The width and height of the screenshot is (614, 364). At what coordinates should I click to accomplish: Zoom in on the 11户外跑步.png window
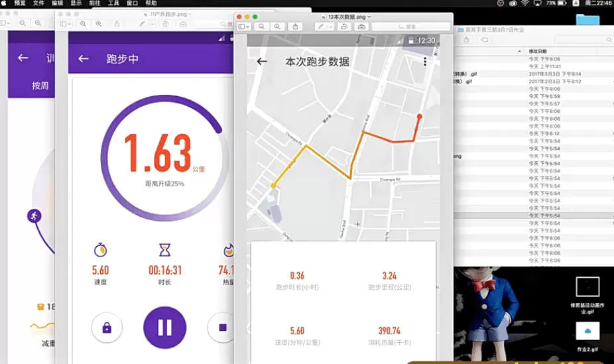point(99,24)
